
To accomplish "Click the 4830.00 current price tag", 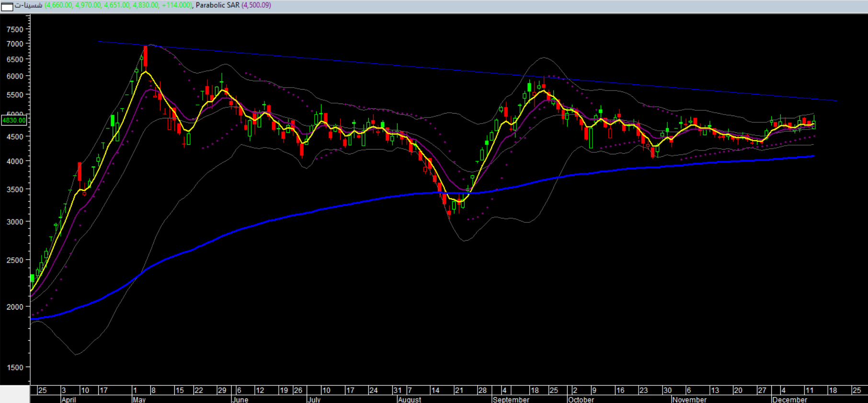I will click(14, 120).
